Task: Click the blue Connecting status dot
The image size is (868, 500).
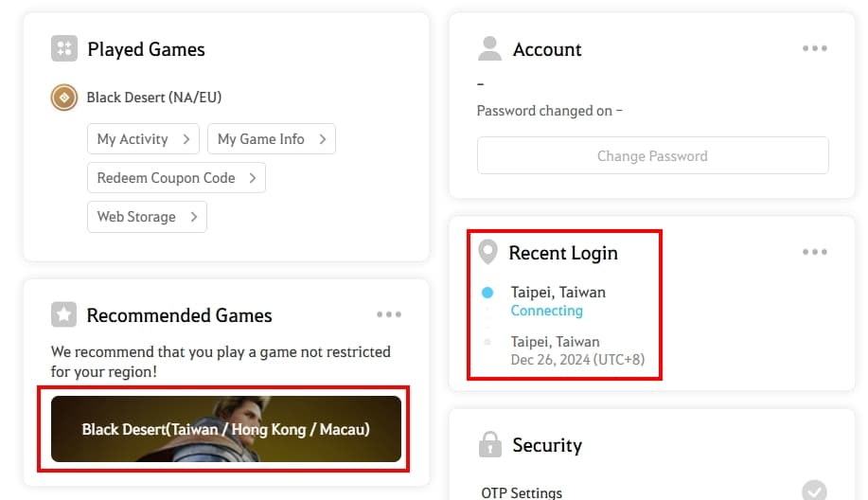Action: [487, 293]
